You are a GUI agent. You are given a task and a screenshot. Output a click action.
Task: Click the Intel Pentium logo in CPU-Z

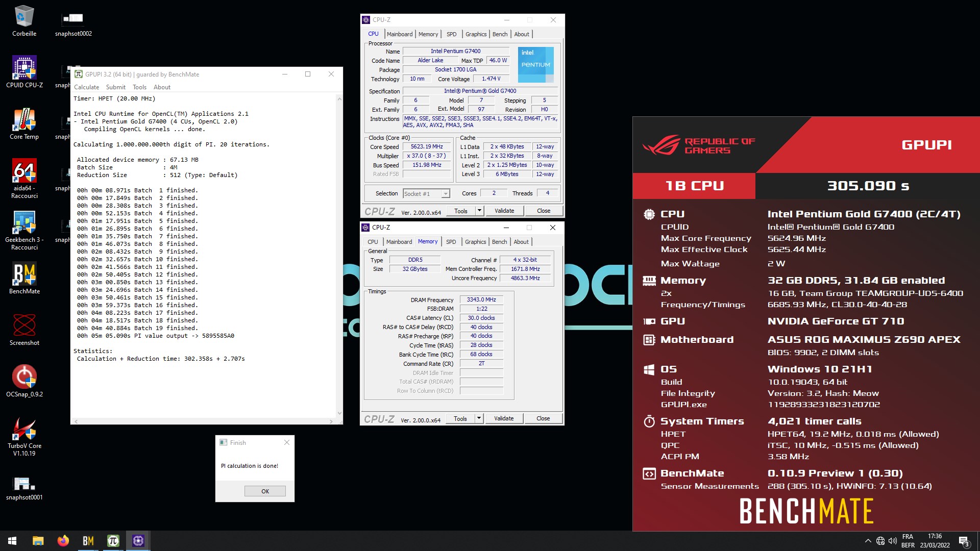coord(535,65)
